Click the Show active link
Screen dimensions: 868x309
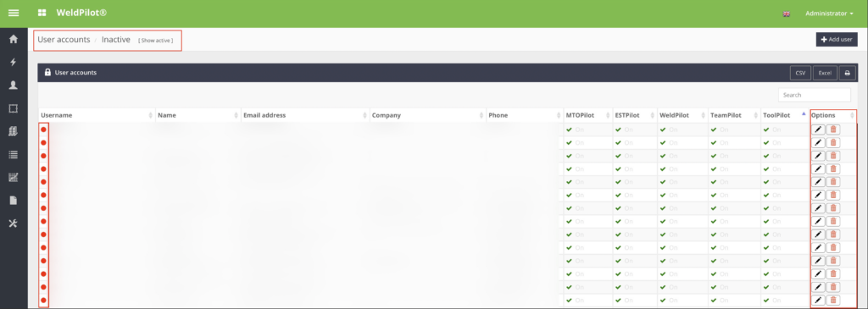tap(156, 41)
